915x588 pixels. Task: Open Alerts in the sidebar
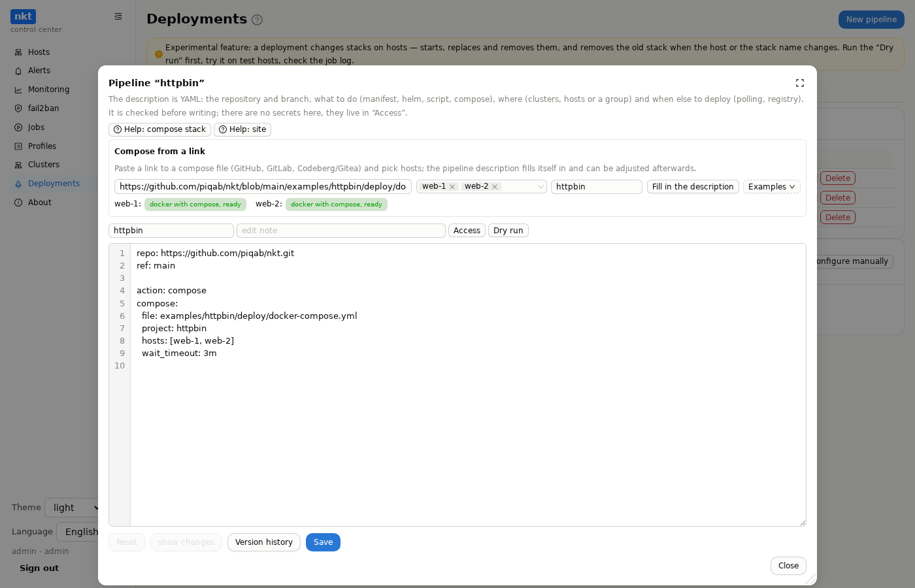(39, 71)
